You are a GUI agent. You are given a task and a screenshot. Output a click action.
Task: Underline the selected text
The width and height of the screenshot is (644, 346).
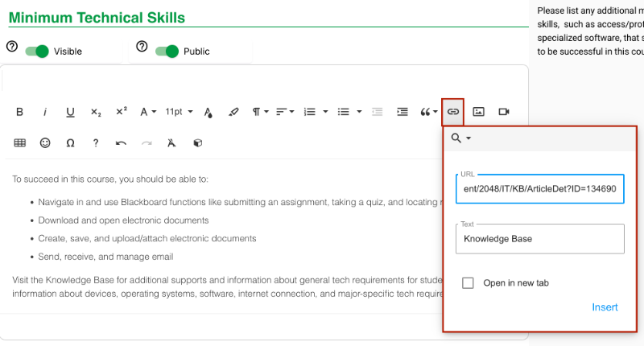(x=70, y=112)
